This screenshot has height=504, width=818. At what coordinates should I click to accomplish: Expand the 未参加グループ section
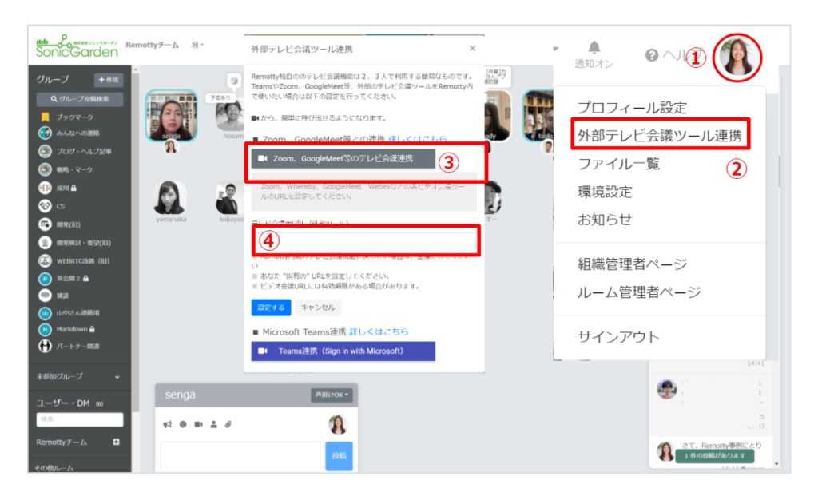point(78,377)
